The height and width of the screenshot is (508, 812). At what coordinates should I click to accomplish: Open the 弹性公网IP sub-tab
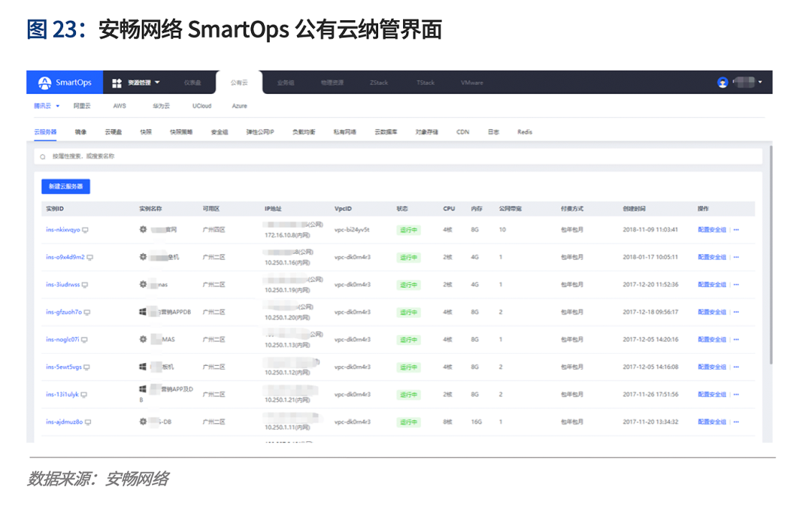(260, 132)
